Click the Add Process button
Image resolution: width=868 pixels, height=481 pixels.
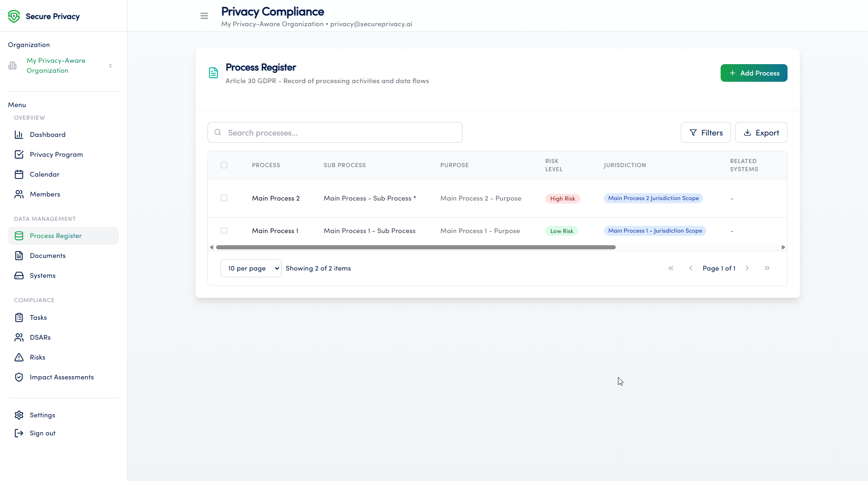click(754, 73)
